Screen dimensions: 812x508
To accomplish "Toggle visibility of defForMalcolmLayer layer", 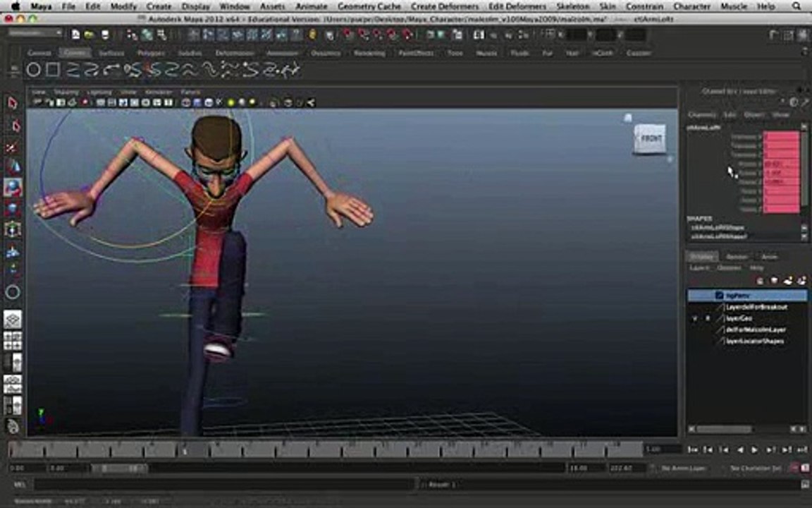I will (695, 329).
